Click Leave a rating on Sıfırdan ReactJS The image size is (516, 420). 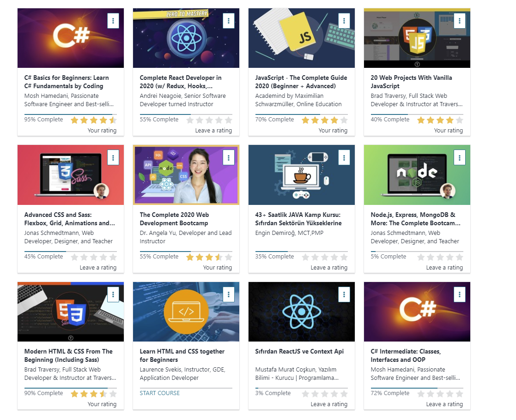click(x=329, y=404)
